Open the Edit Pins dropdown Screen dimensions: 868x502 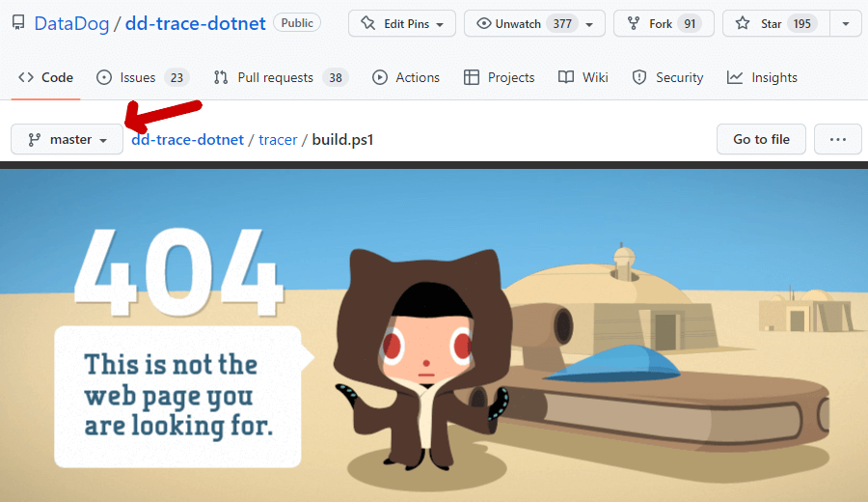tap(402, 23)
